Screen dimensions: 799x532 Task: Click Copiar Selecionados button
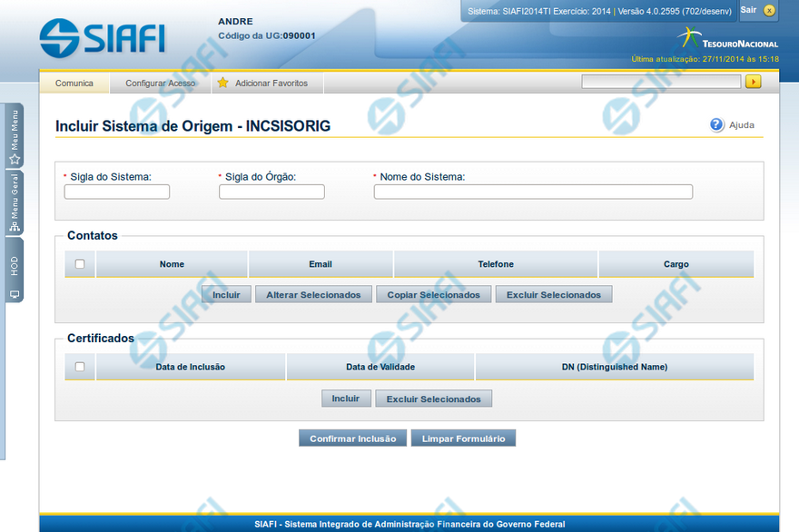pos(433,295)
